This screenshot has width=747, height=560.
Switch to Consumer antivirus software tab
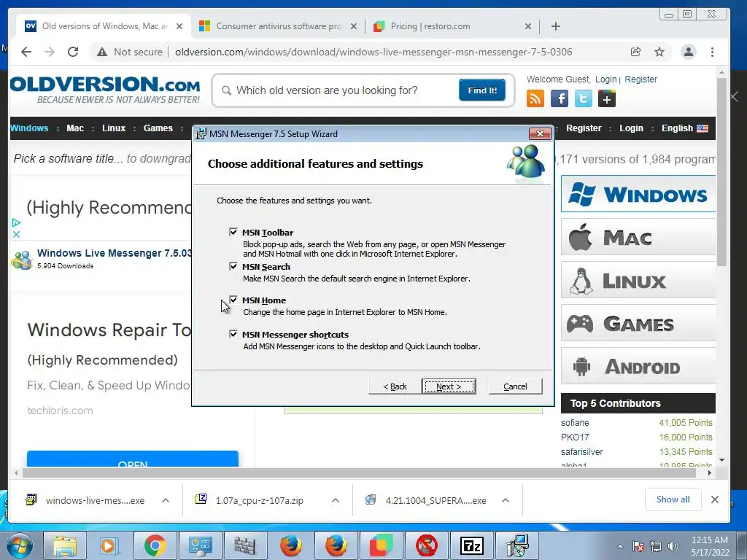[278, 26]
